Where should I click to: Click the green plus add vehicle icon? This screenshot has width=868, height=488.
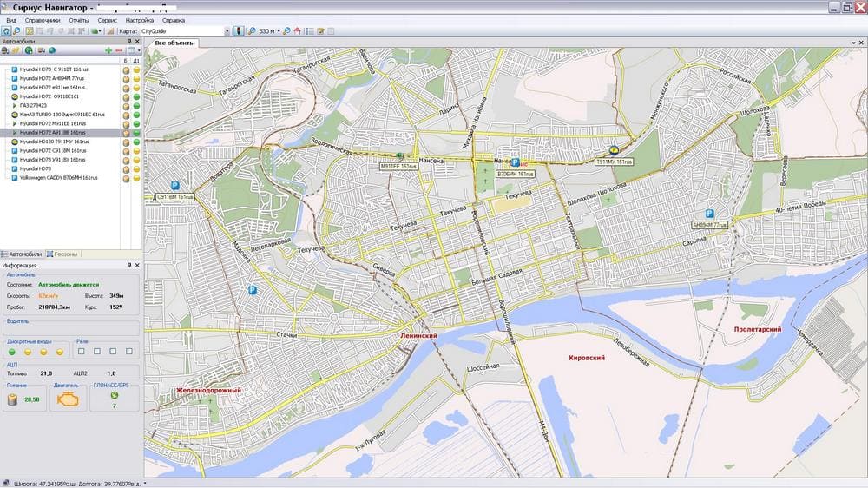pyautogui.click(x=108, y=50)
